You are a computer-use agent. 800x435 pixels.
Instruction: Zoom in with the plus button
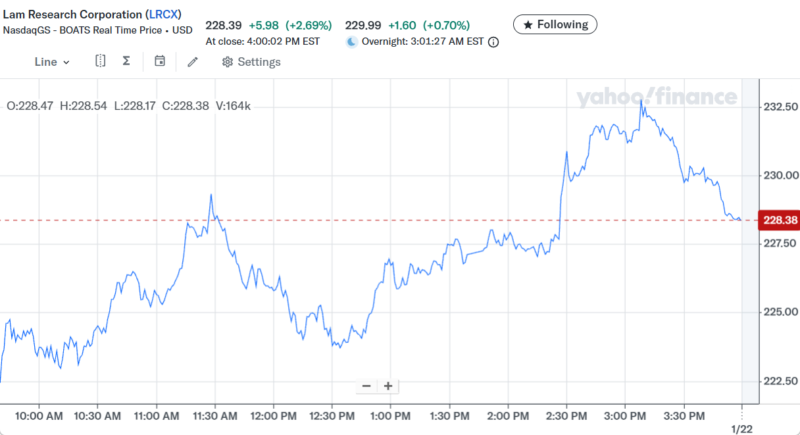388,386
